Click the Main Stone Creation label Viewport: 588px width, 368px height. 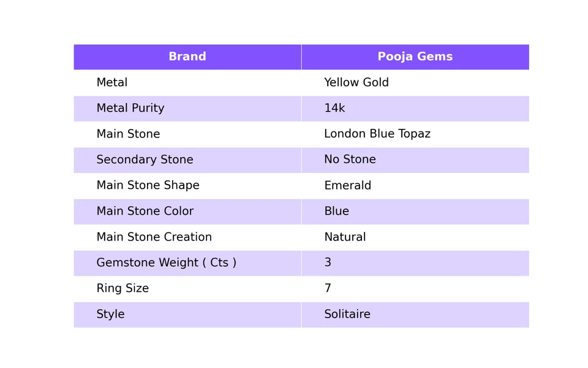click(x=154, y=237)
